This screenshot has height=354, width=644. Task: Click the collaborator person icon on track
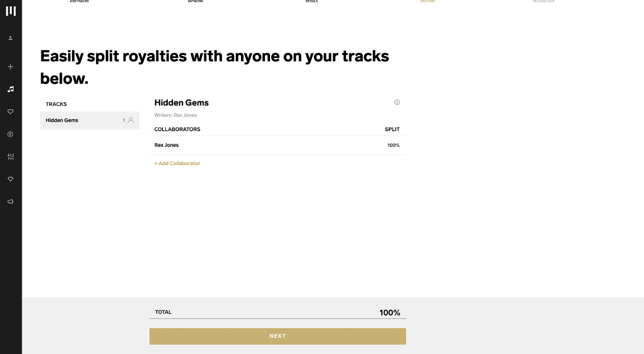[x=131, y=120]
